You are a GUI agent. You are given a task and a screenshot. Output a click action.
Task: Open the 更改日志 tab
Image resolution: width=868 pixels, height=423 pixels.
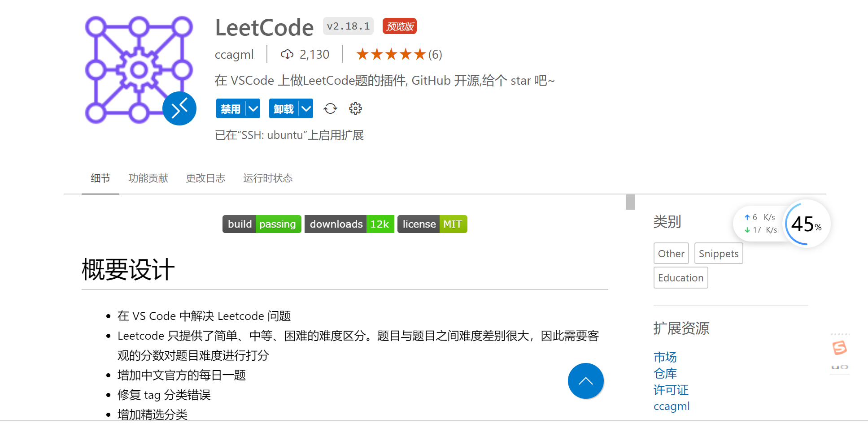[205, 178]
